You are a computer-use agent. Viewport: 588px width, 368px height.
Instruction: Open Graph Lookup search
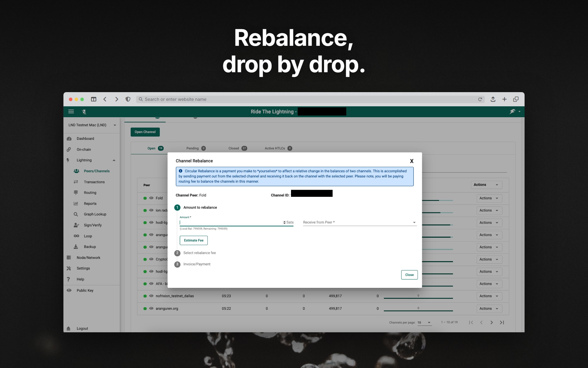(x=95, y=214)
